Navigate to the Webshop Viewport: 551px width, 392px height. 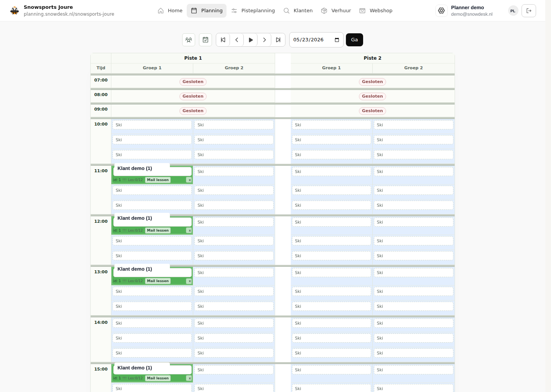(x=376, y=11)
